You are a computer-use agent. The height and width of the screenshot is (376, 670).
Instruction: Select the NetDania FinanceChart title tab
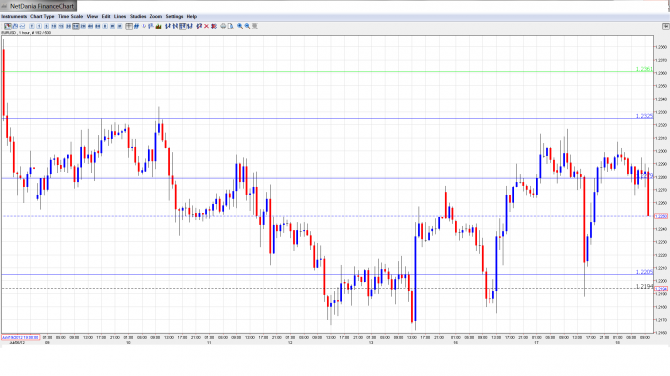click(38, 6)
